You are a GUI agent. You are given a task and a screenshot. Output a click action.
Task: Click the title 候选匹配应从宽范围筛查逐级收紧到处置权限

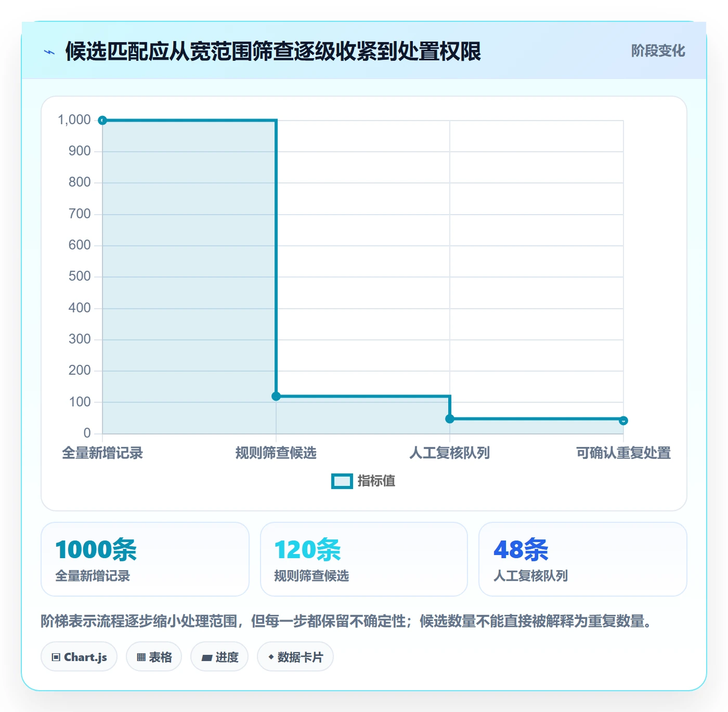(273, 51)
